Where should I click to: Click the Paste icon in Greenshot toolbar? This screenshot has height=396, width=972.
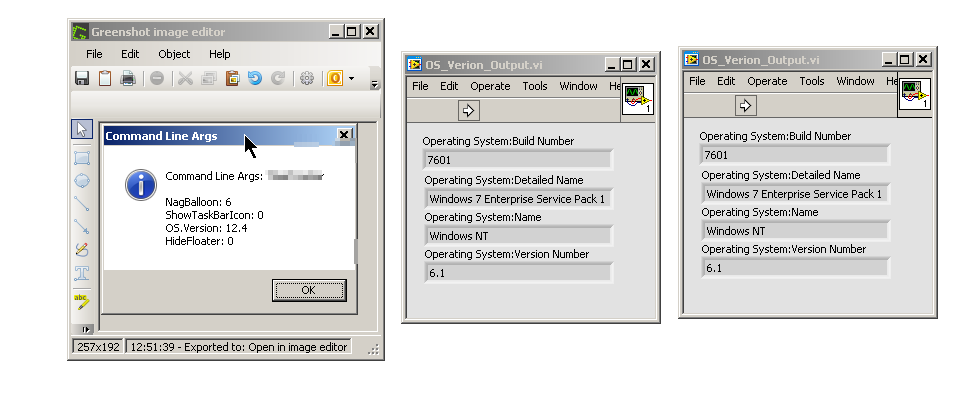tap(232, 78)
